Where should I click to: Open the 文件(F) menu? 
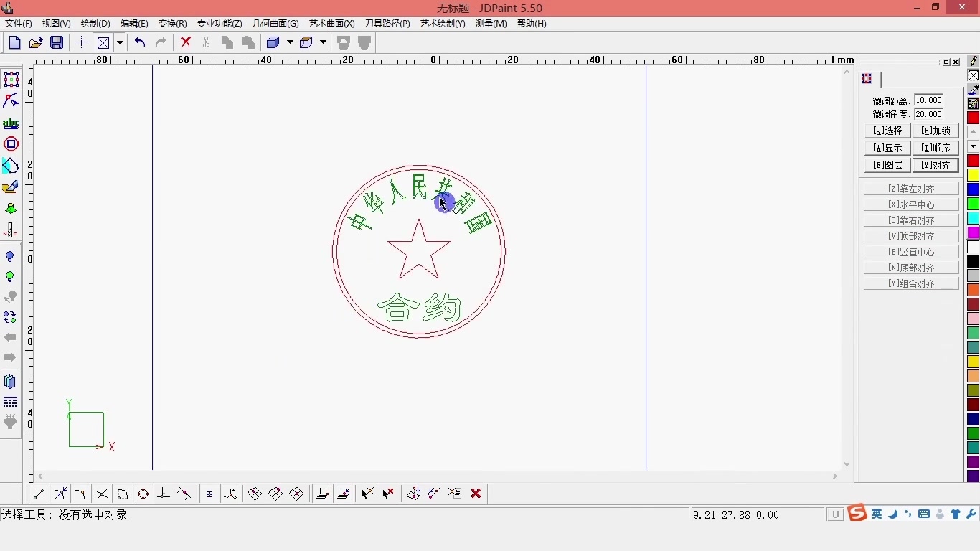[x=19, y=24]
